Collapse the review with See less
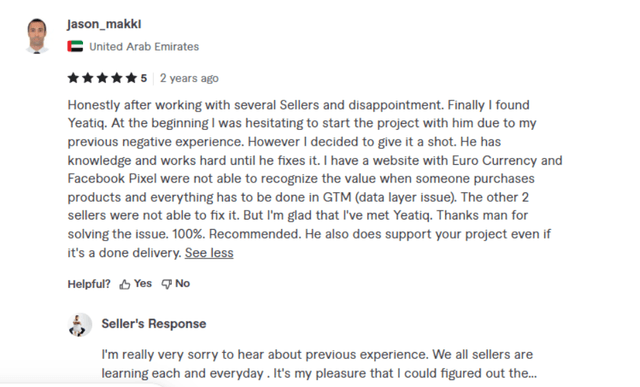 pos(209,253)
